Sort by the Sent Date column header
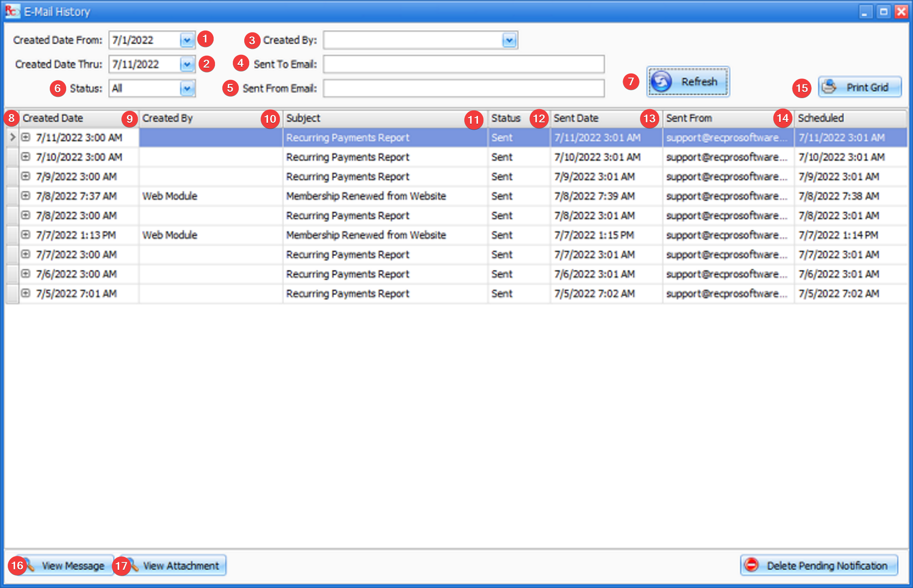Viewport: 913px width, 588px height. click(x=589, y=118)
